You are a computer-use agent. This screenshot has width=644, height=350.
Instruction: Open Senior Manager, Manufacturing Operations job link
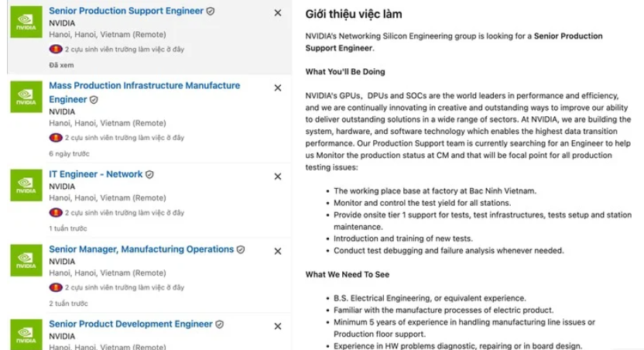click(x=142, y=249)
